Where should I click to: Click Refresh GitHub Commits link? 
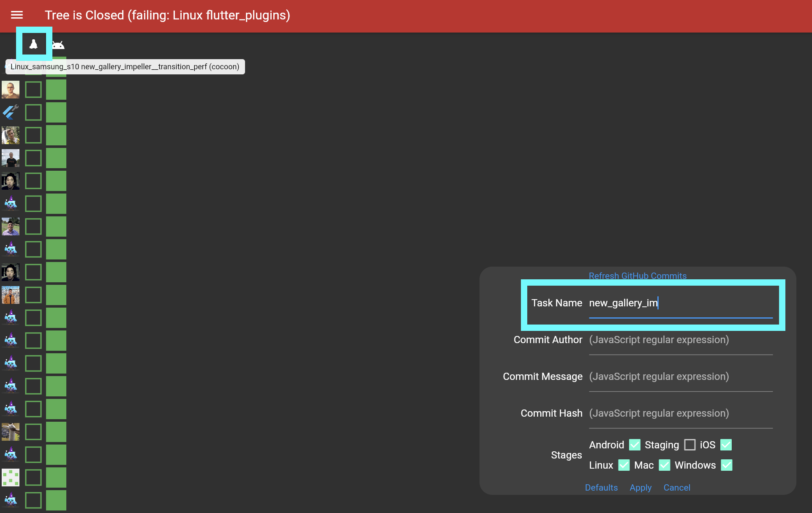638,276
